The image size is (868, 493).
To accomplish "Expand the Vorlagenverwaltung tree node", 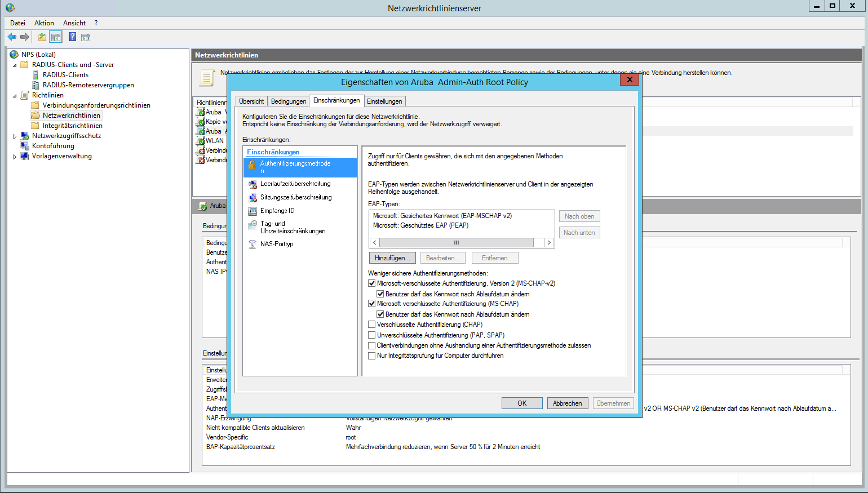I will tap(15, 157).
